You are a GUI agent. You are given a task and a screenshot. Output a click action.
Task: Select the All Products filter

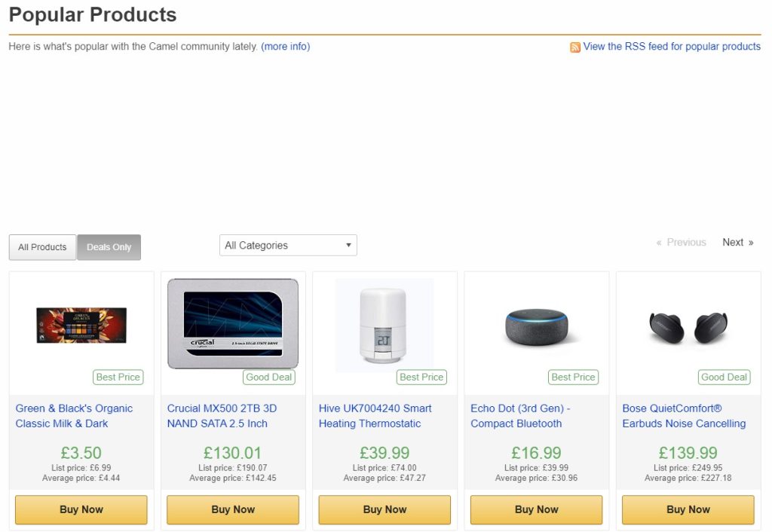[x=42, y=247]
